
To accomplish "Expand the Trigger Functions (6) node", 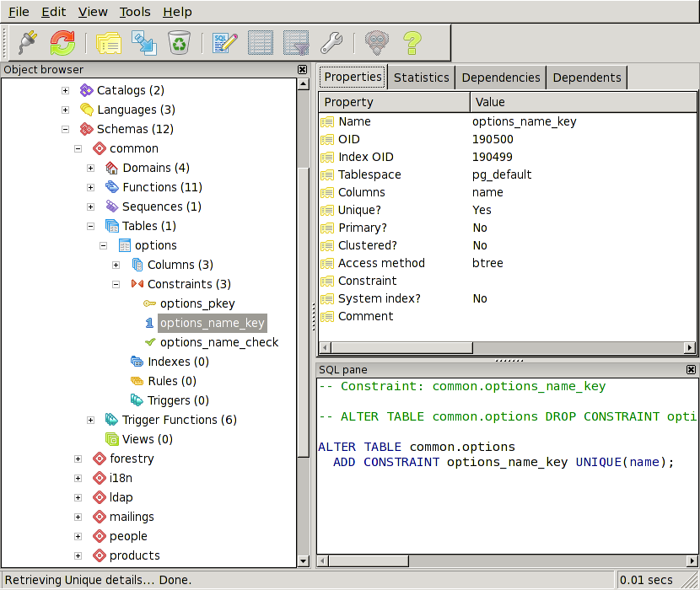I will 91,420.
